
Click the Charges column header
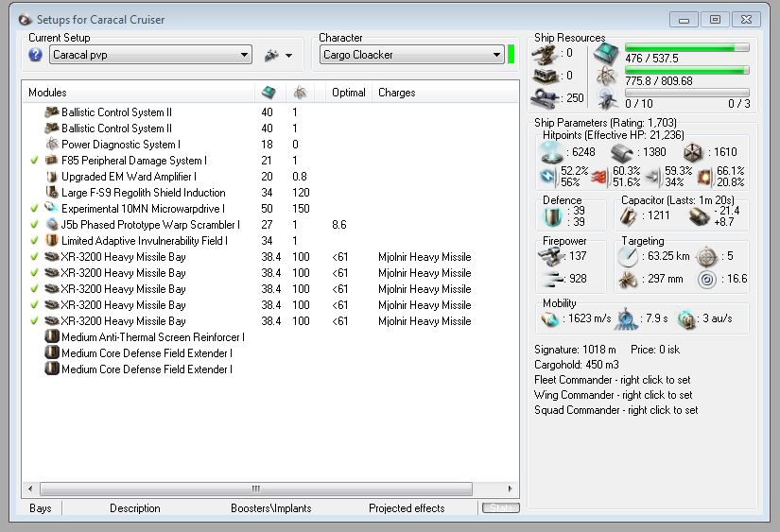click(x=396, y=93)
